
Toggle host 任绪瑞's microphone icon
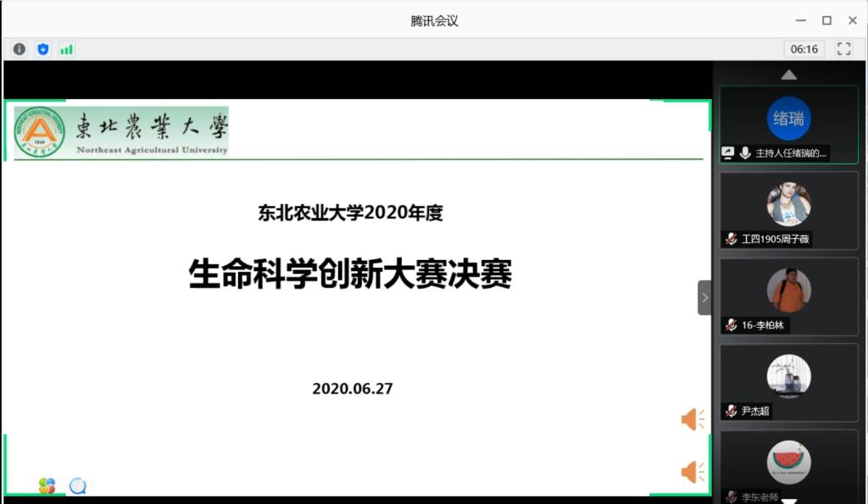pos(745,153)
